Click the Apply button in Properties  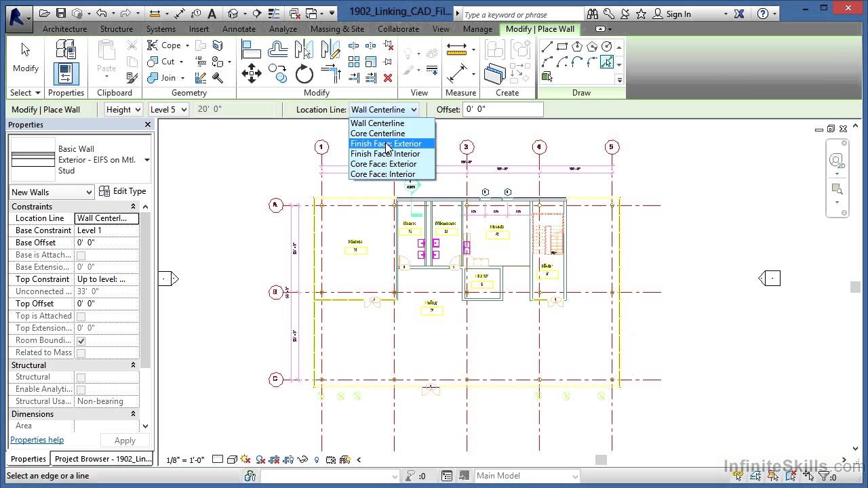125,441
